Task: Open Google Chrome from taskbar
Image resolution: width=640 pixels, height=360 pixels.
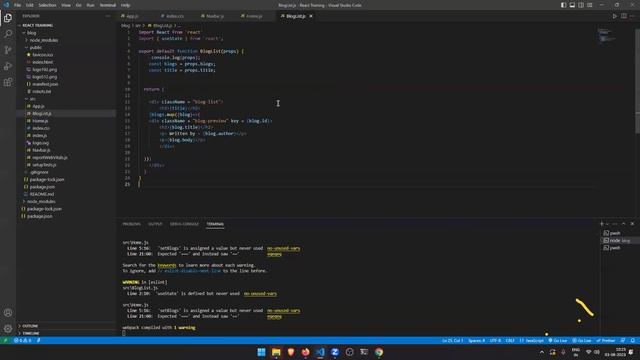Action: coord(379,352)
